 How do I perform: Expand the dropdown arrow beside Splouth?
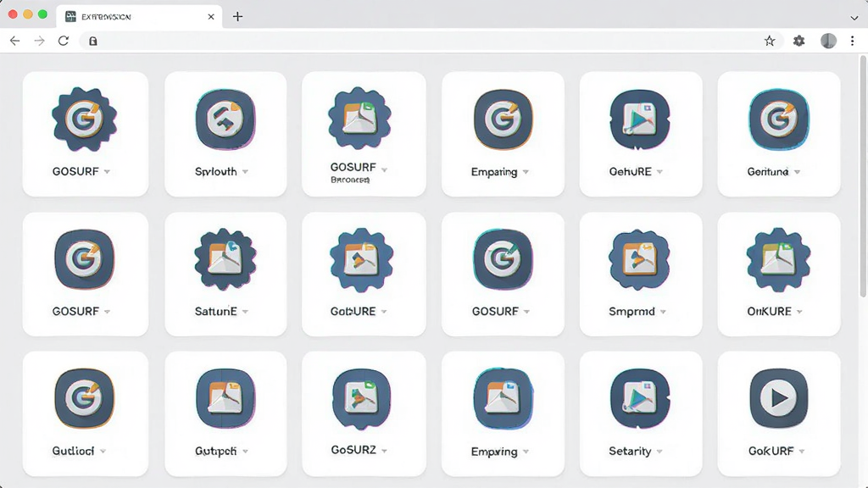coord(245,171)
